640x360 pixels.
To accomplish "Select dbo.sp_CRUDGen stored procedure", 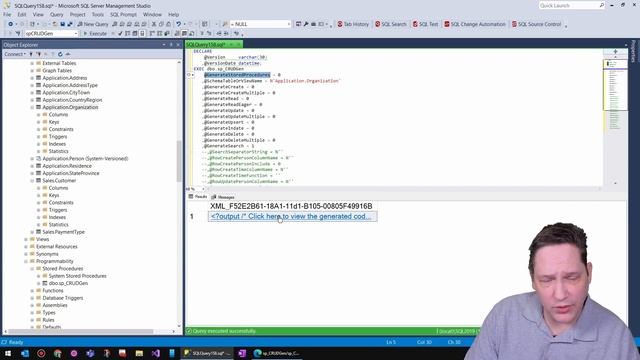I will [x=68, y=283].
